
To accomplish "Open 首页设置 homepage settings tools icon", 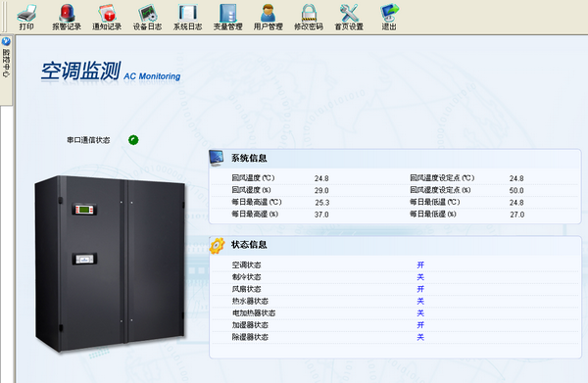I will (349, 13).
